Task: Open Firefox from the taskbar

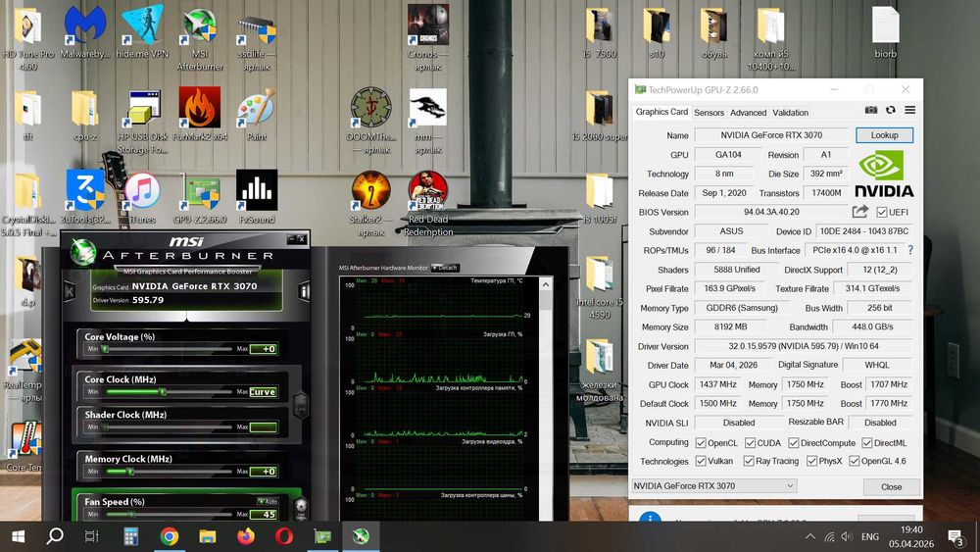Action: coord(246,536)
